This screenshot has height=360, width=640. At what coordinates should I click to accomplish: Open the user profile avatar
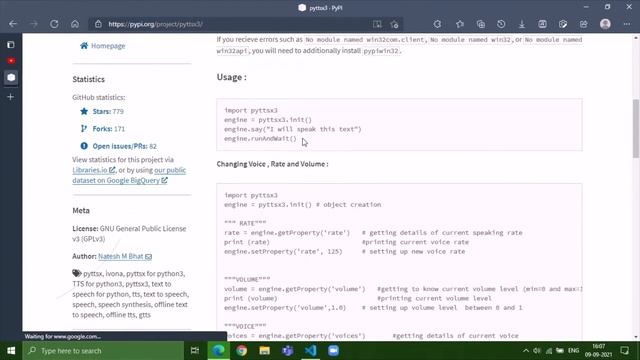pos(605,24)
